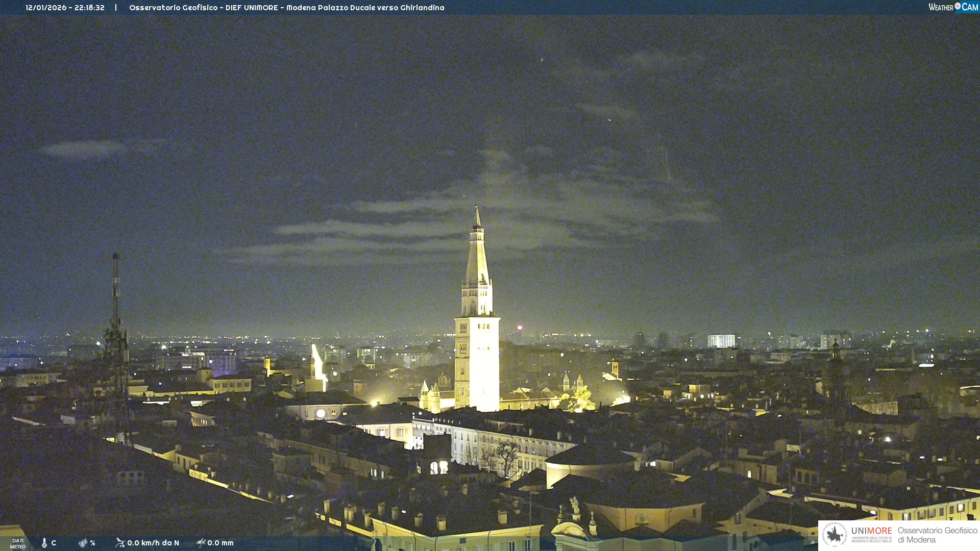The width and height of the screenshot is (980, 551).
Task: Click the Osservatorio Geofisico camera title text
Action: click(x=286, y=8)
